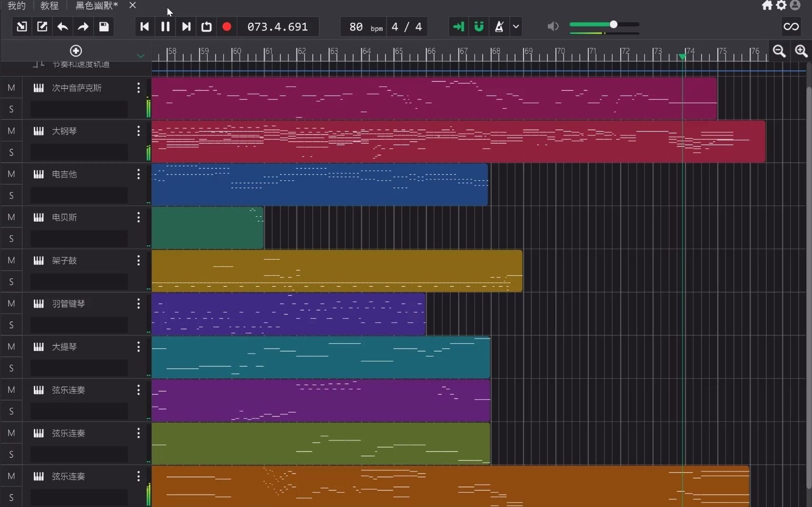This screenshot has height=507, width=812.
Task: Click the keyboard instrument icon of 大钢琴
Action: pos(39,131)
